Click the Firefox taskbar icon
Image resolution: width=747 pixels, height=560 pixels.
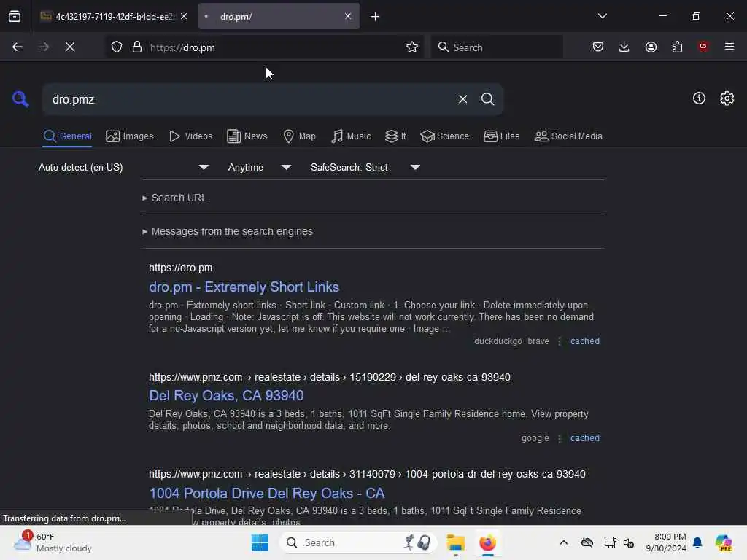tap(487, 542)
